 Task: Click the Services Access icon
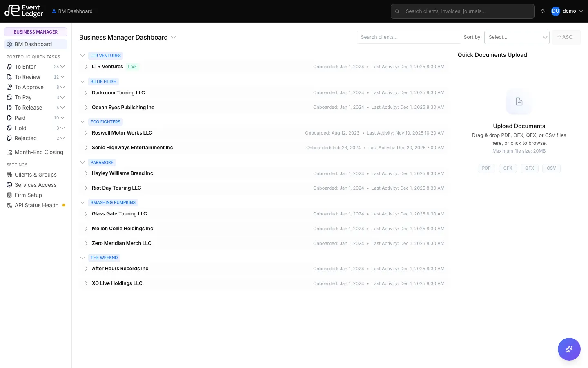pos(9,185)
